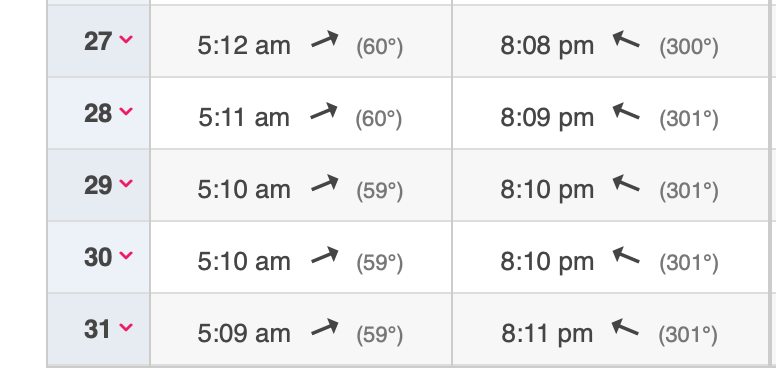Image resolution: width=776 pixels, height=368 pixels.
Task: Click the sunset direction arrow for day 28
Action: point(626,111)
